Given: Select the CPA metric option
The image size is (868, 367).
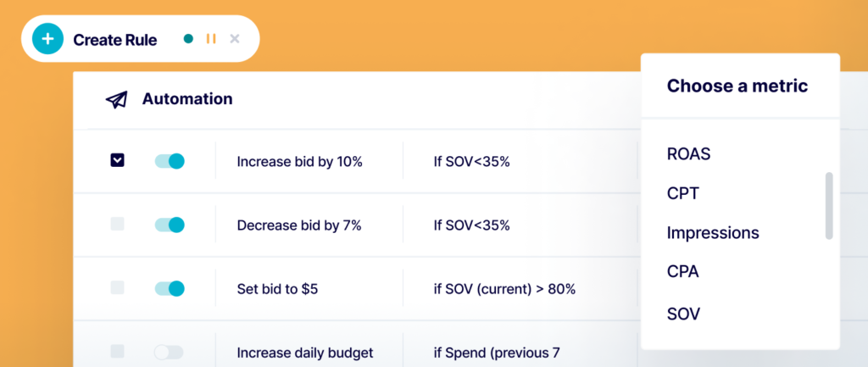Looking at the screenshot, I should click(x=683, y=271).
